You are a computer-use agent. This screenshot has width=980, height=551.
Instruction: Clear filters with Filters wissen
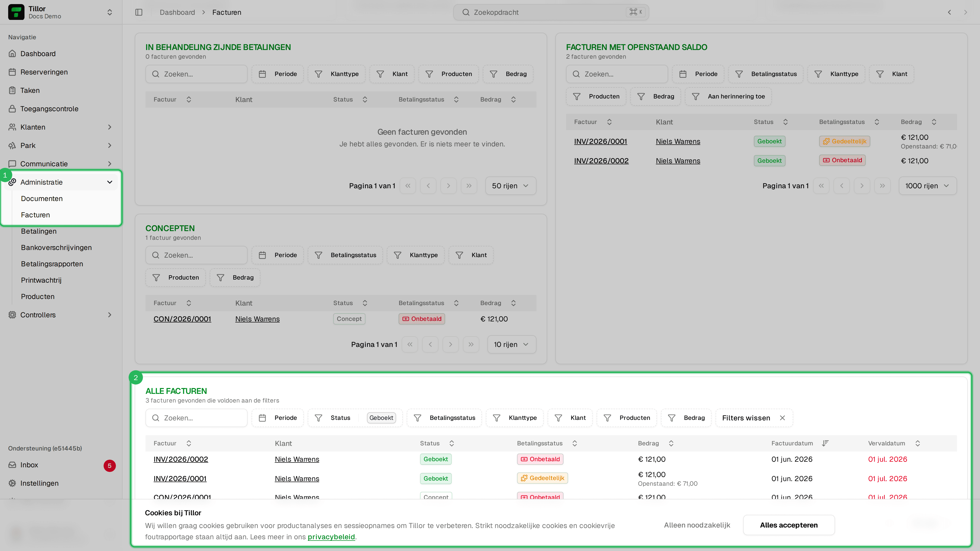[x=754, y=418]
